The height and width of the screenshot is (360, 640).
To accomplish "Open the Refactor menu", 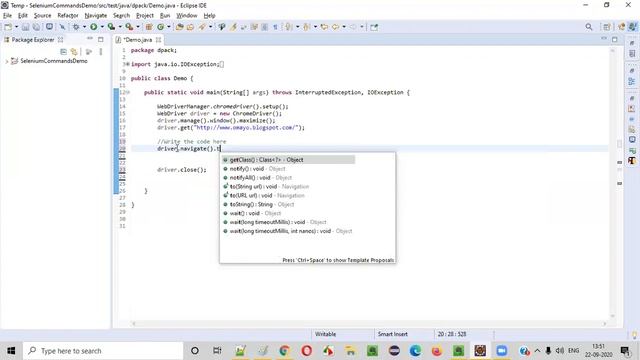I will pos(68,16).
